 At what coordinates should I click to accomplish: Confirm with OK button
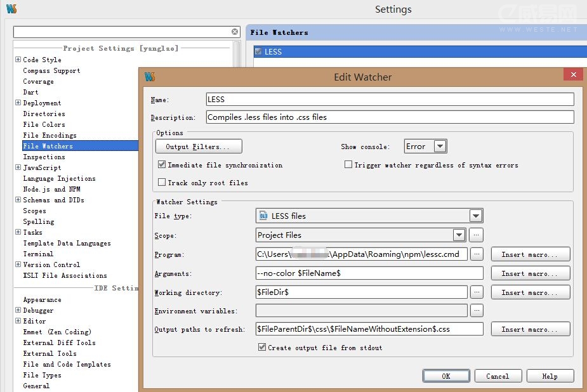pos(446,376)
